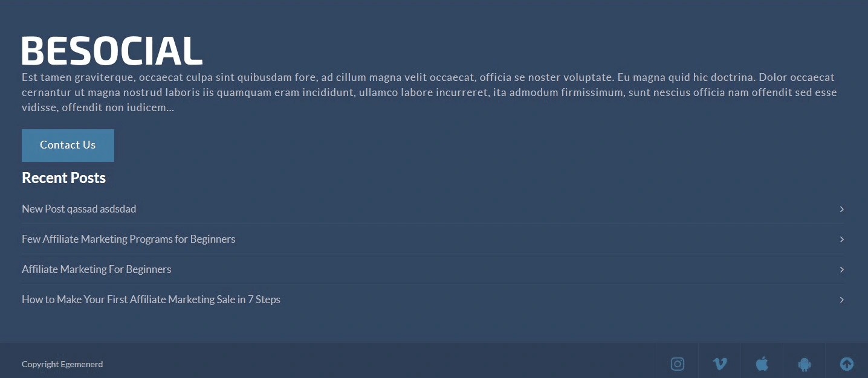Click the BESOCIAL logo
The image size is (868, 378).
tap(112, 50)
